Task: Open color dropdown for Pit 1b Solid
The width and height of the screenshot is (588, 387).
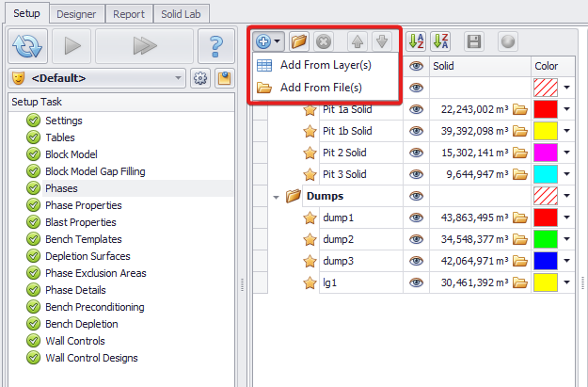Action: [x=566, y=131]
